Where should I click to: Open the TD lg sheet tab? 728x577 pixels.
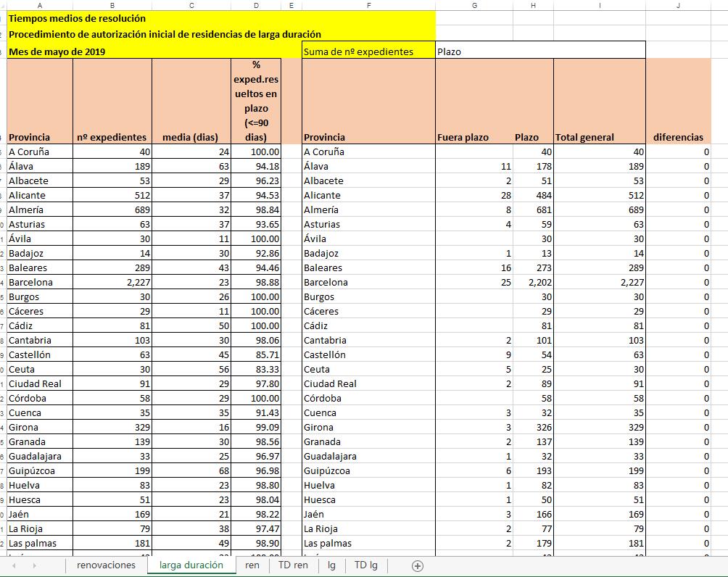pos(365,565)
